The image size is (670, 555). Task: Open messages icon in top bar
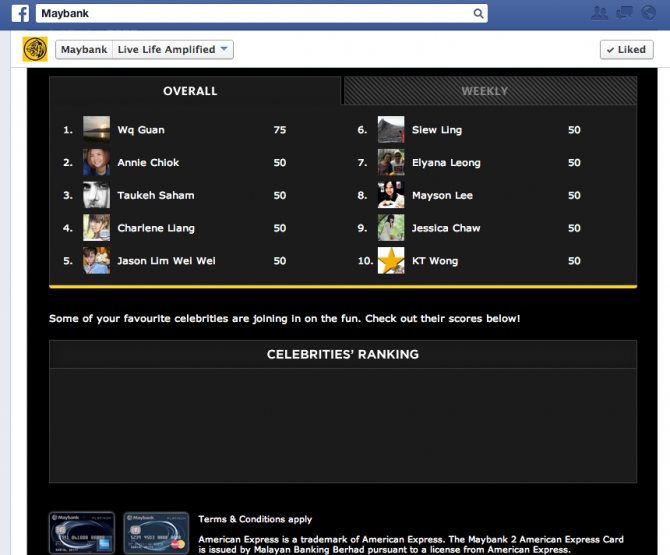(x=624, y=13)
